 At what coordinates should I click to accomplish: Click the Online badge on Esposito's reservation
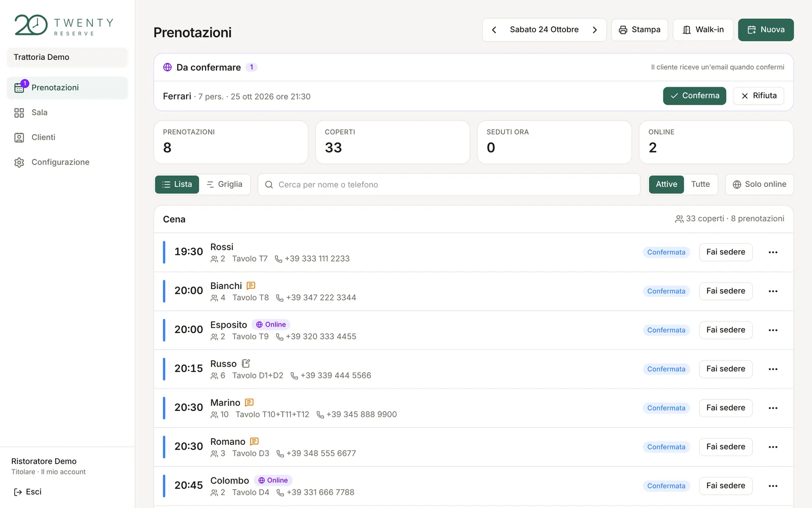click(x=271, y=325)
